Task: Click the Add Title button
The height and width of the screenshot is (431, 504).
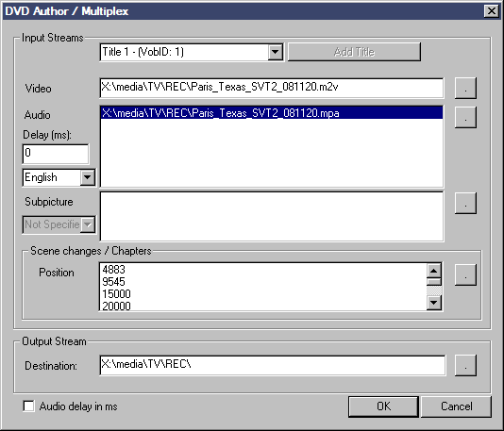Action: point(354,52)
